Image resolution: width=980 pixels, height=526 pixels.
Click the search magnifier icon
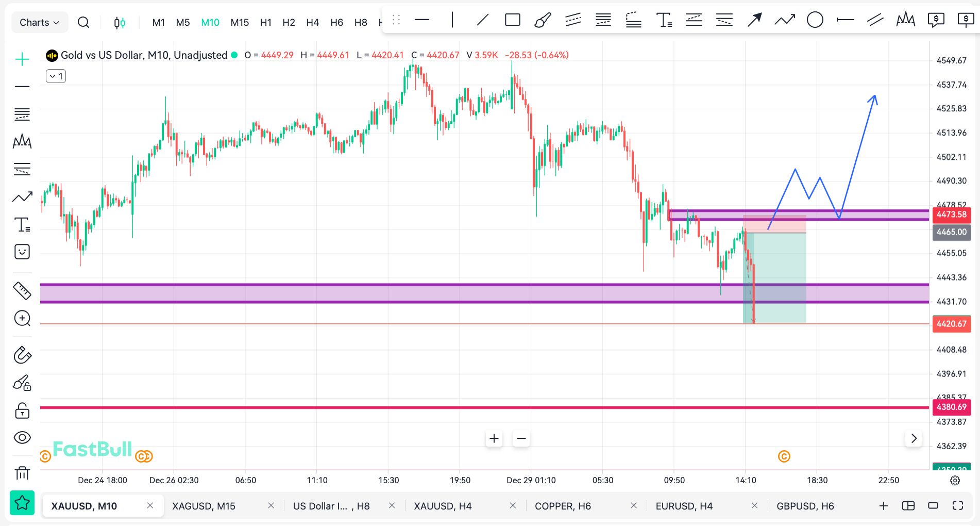pos(83,22)
